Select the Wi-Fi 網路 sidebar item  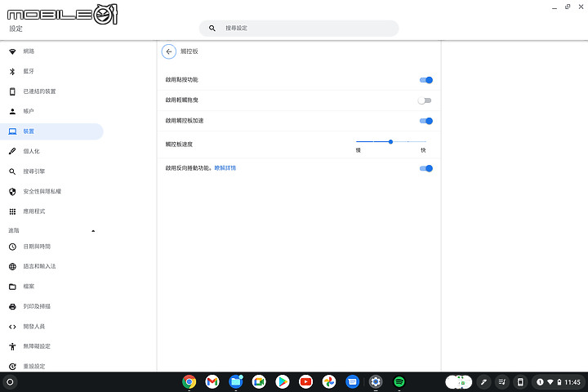pyautogui.click(x=51, y=51)
